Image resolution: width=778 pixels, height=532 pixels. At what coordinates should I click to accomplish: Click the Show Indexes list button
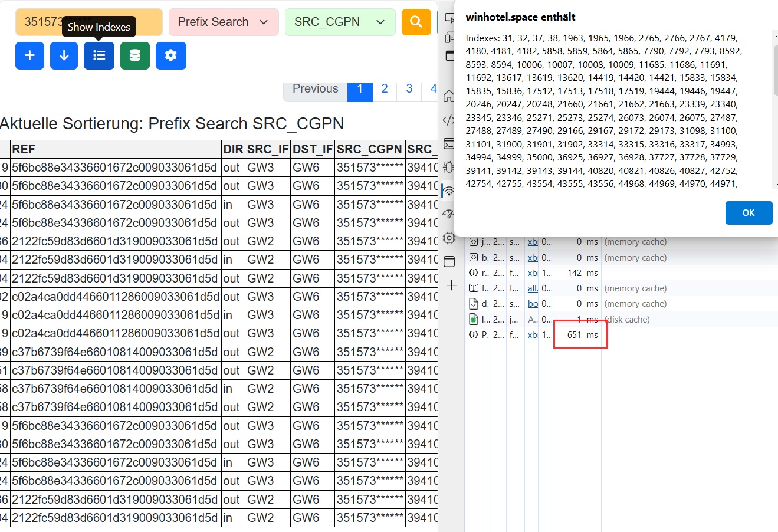99,55
